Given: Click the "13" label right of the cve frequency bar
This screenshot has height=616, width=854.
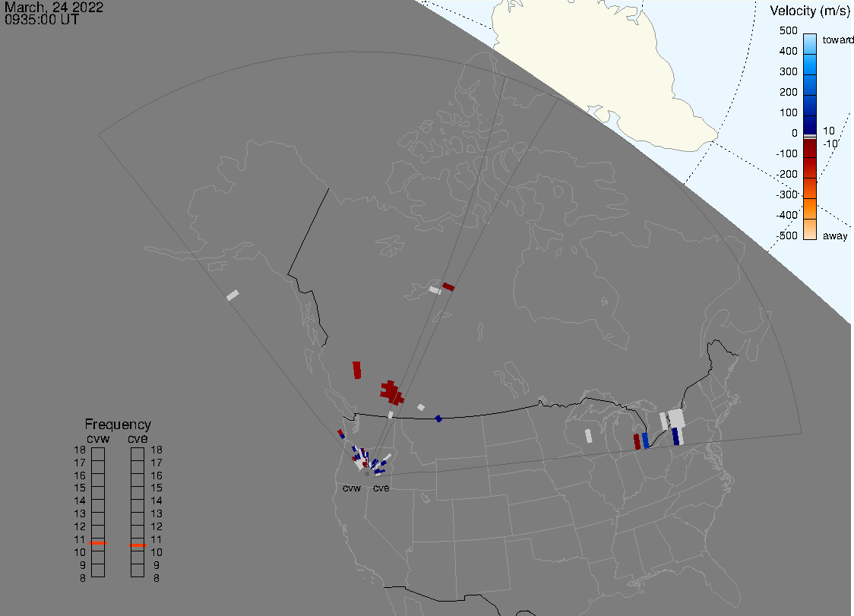Looking at the screenshot, I should click(157, 513).
